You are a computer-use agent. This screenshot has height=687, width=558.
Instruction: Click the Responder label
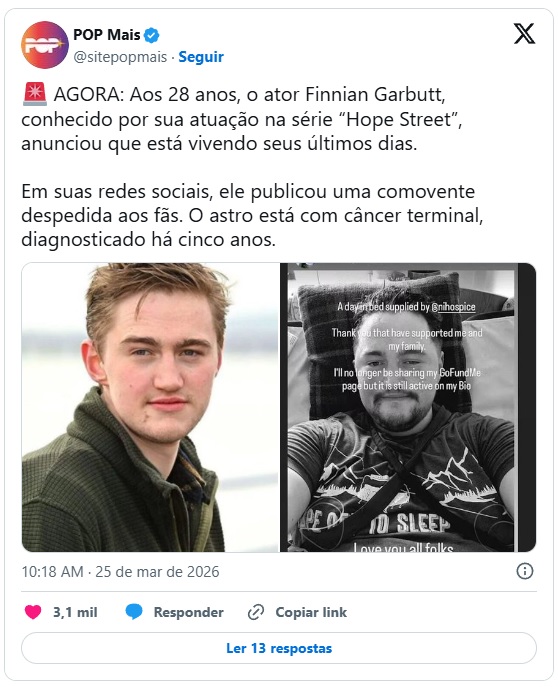coord(188,612)
